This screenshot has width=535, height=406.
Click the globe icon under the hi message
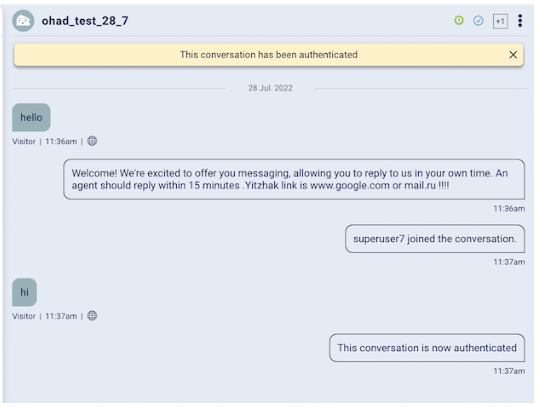92,316
